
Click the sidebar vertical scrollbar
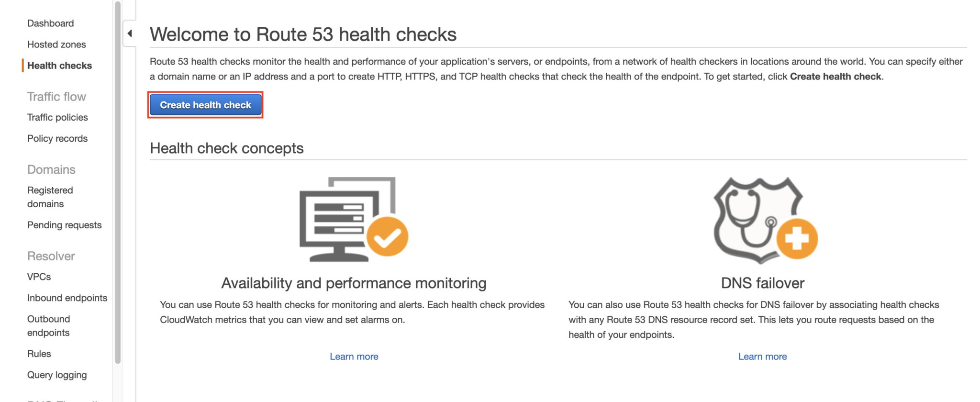118,182
